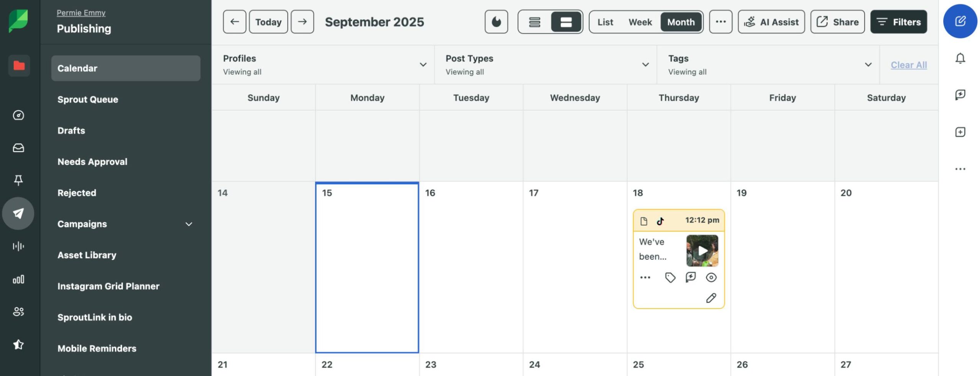Open the Smart Inbox envelope icon
Image resolution: width=980 pixels, height=376 pixels.
click(18, 148)
